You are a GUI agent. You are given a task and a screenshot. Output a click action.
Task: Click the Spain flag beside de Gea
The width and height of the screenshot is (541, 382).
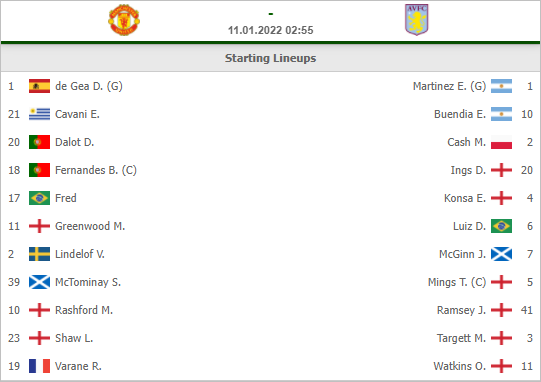tap(39, 86)
